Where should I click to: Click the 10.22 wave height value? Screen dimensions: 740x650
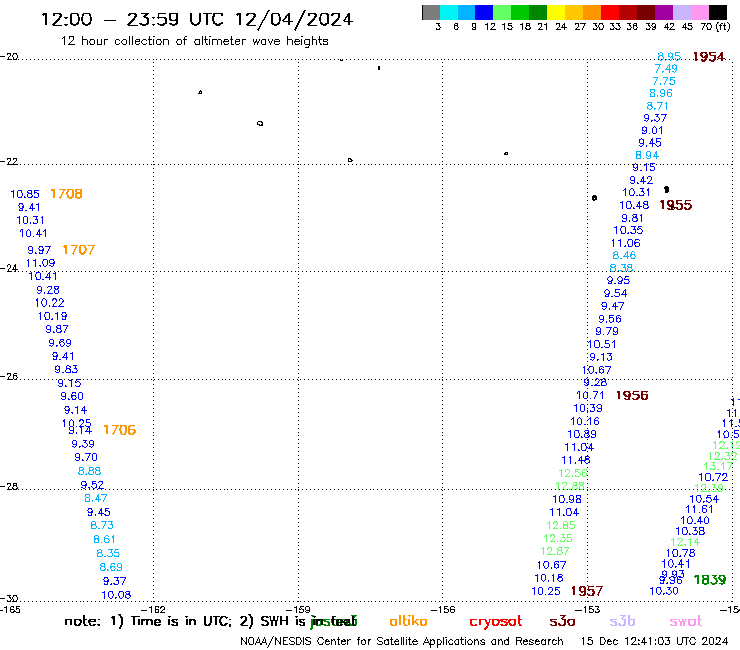(50, 303)
